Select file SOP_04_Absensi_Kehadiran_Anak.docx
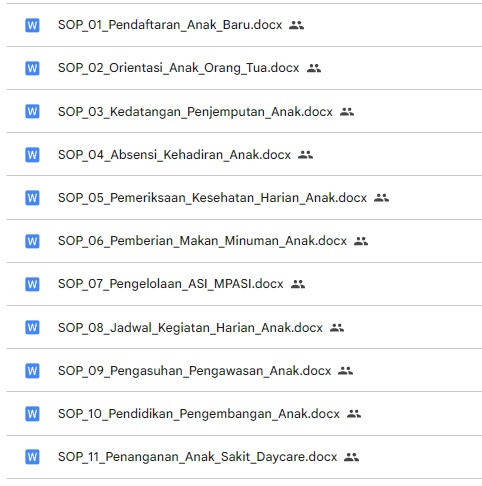 [x=244, y=154]
